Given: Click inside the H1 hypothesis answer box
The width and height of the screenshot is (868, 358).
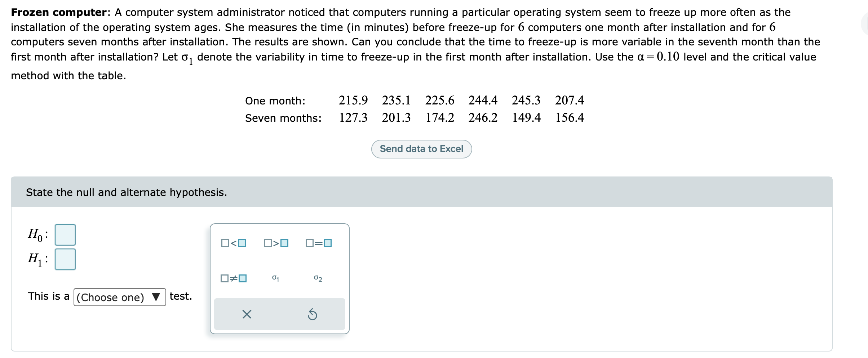Looking at the screenshot, I should (65, 259).
